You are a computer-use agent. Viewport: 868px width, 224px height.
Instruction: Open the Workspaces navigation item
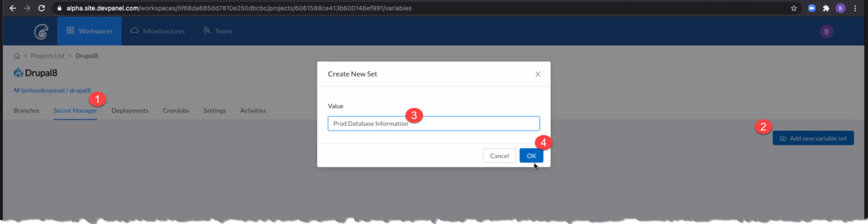point(90,31)
